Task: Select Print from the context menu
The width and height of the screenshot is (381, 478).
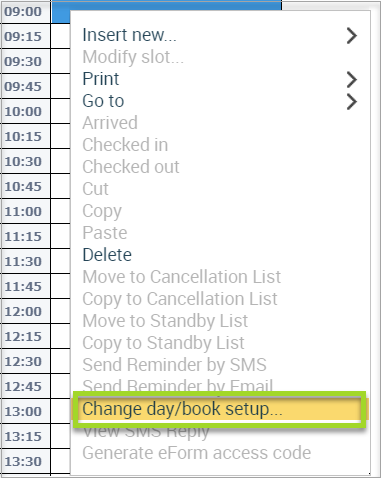Action: pos(101,79)
